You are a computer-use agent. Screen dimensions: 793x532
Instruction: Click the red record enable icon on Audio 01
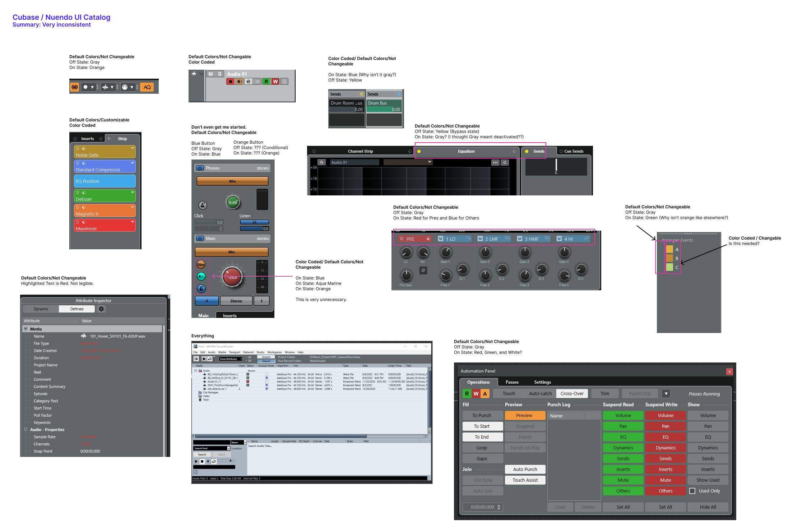[230, 82]
